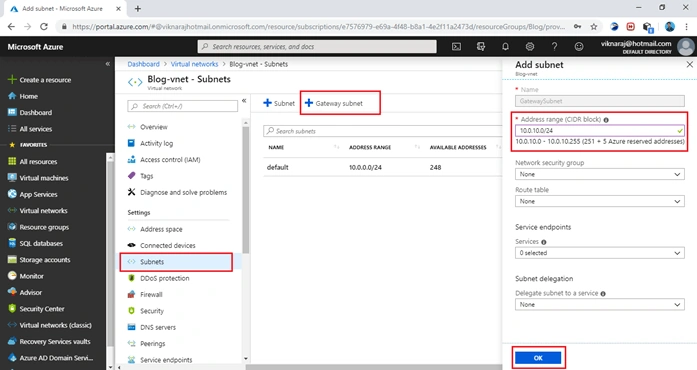Click the Delegate subnet info icon
Screen dimensions: 697x370
click(x=603, y=294)
